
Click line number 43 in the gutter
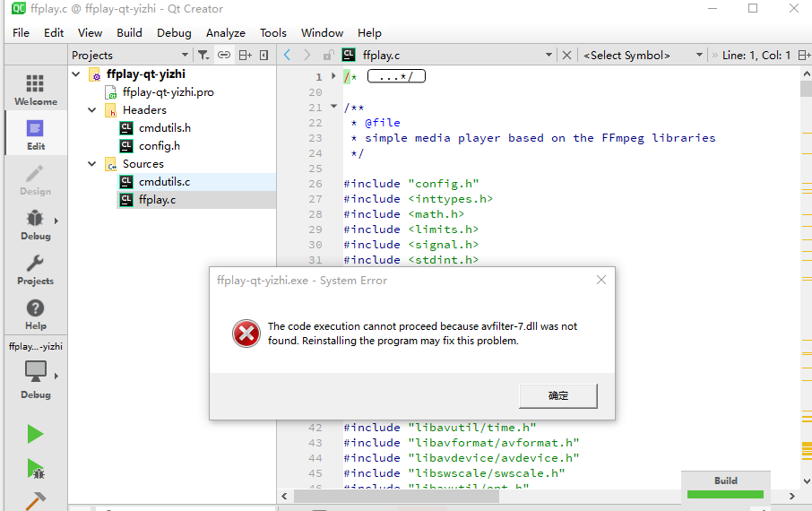[315, 443]
